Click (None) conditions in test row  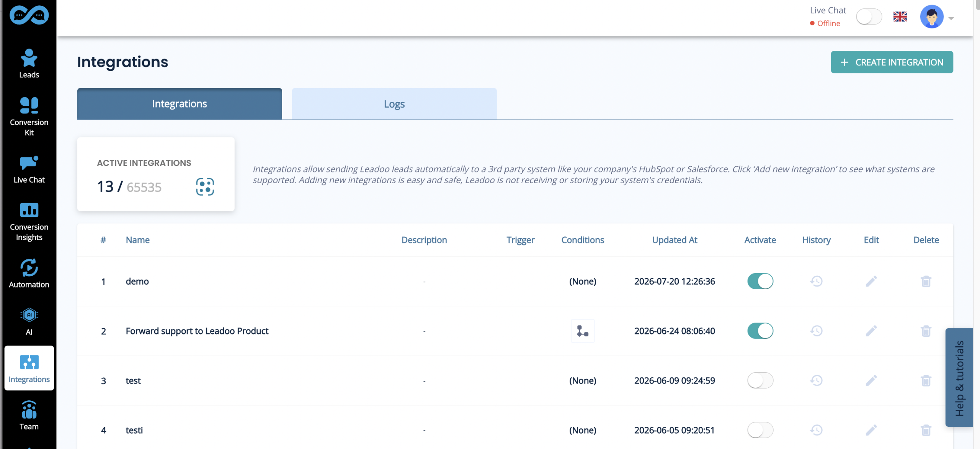tap(583, 380)
